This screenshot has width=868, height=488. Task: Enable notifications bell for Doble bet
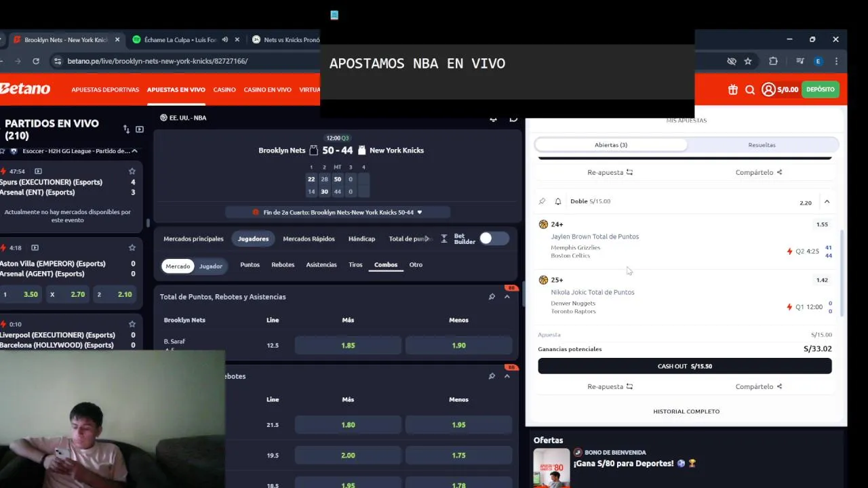point(558,201)
